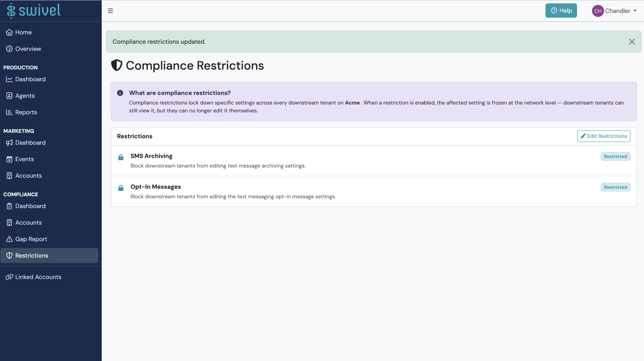This screenshot has width=644, height=361.
Task: Expand the Chandler account dropdown
Action: (x=615, y=11)
